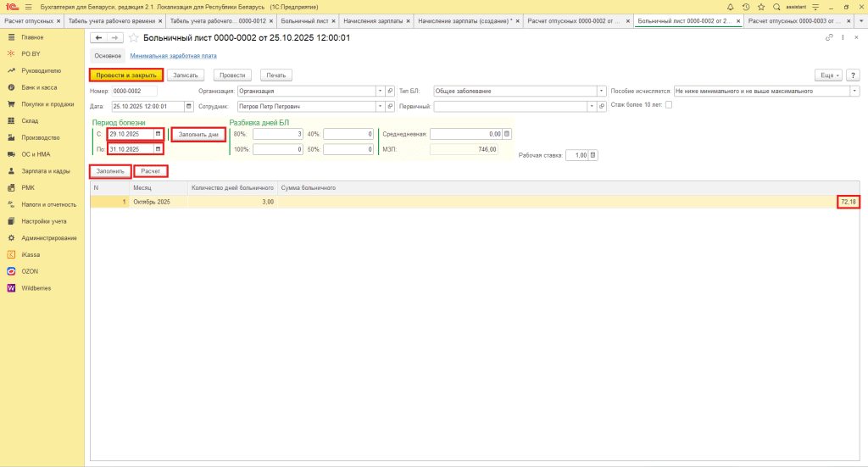The width and height of the screenshot is (868, 467).
Task: Open favorites star in title bar
Action: pos(759,6)
